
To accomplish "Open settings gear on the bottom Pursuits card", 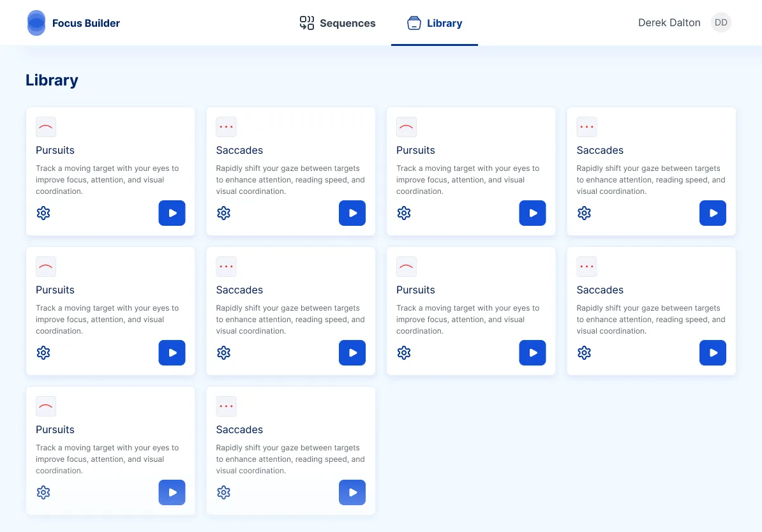I will tap(43, 492).
